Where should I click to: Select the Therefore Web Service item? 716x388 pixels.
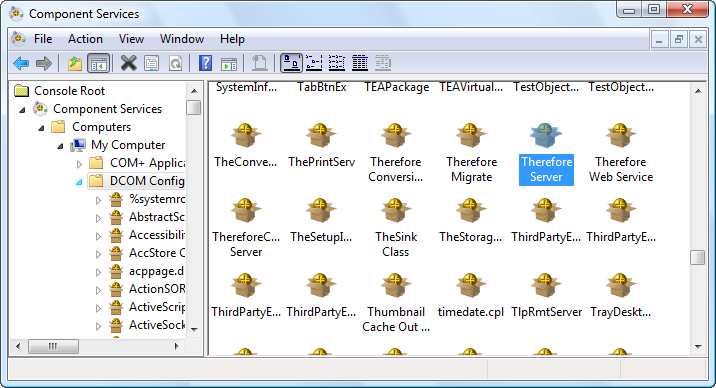[x=621, y=153]
